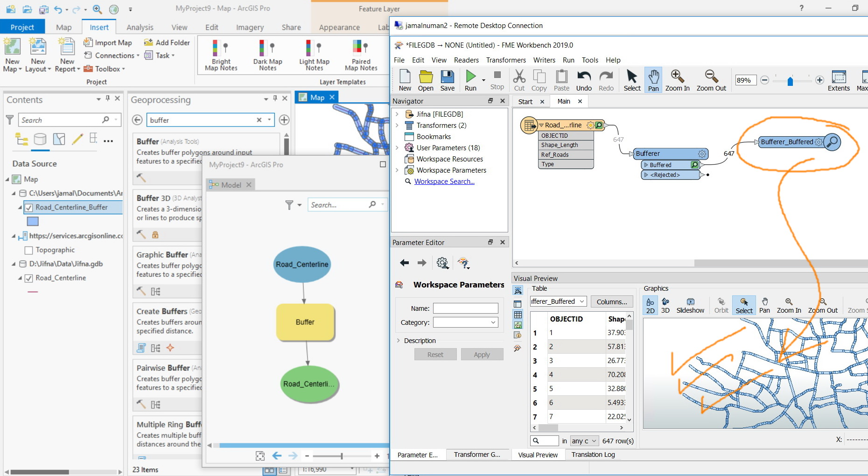Viewport: 868px width, 476px height.
Task: Uncheck the Road_Centerline_Buffer layer
Action: click(x=29, y=208)
